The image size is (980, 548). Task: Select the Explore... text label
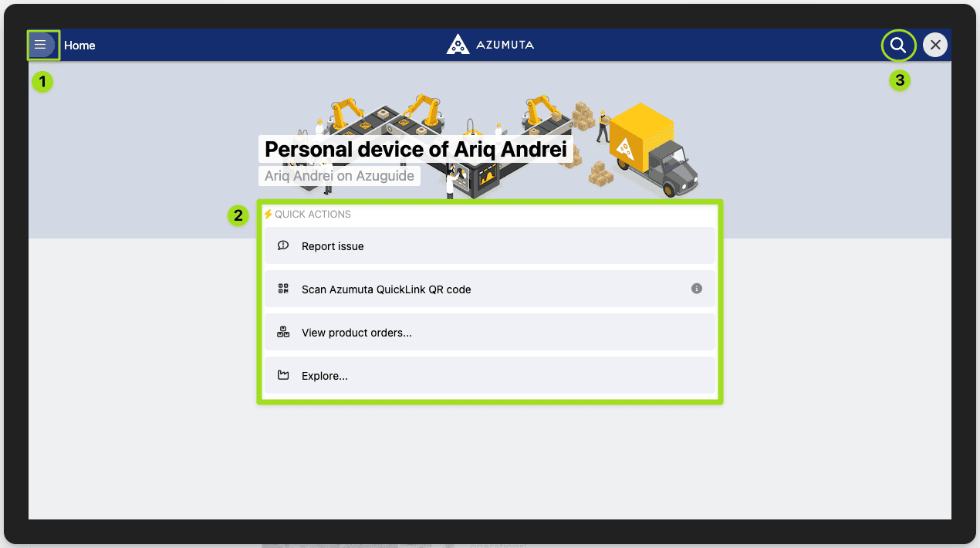pos(325,376)
